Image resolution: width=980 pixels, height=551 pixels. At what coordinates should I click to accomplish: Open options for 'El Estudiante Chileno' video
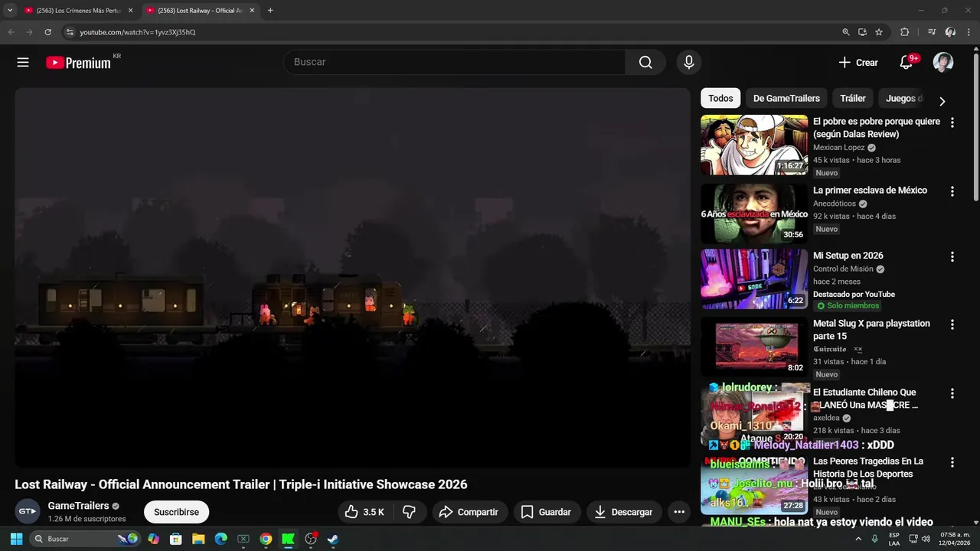pyautogui.click(x=952, y=393)
